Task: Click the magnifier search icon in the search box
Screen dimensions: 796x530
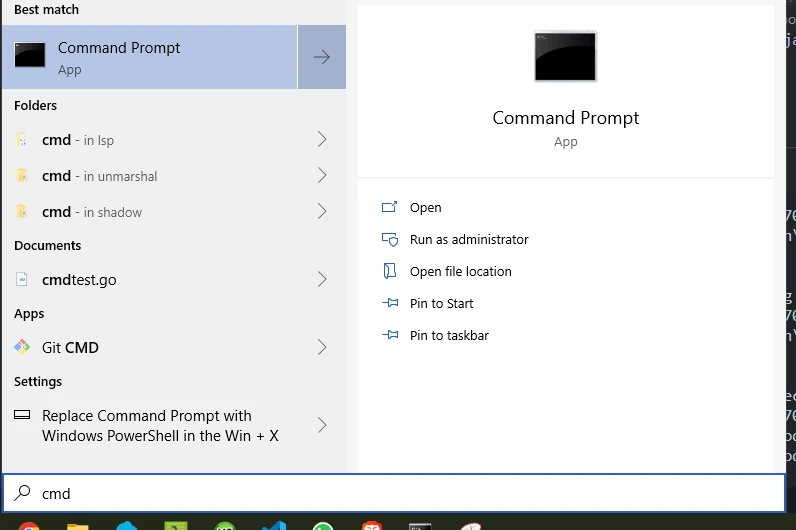Action: coord(22,492)
